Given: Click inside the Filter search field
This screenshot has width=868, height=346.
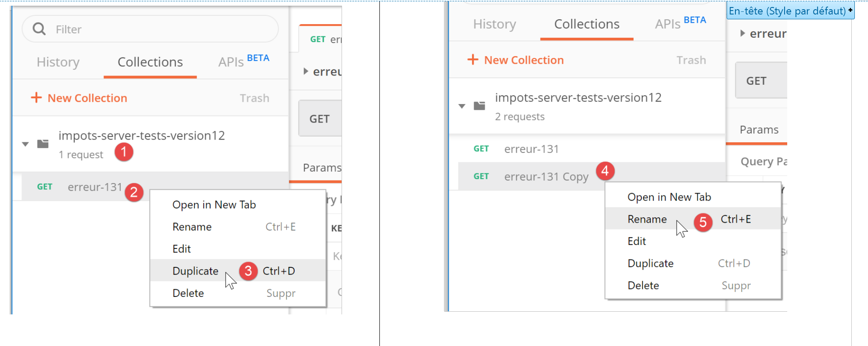Looking at the screenshot, I should [x=162, y=29].
